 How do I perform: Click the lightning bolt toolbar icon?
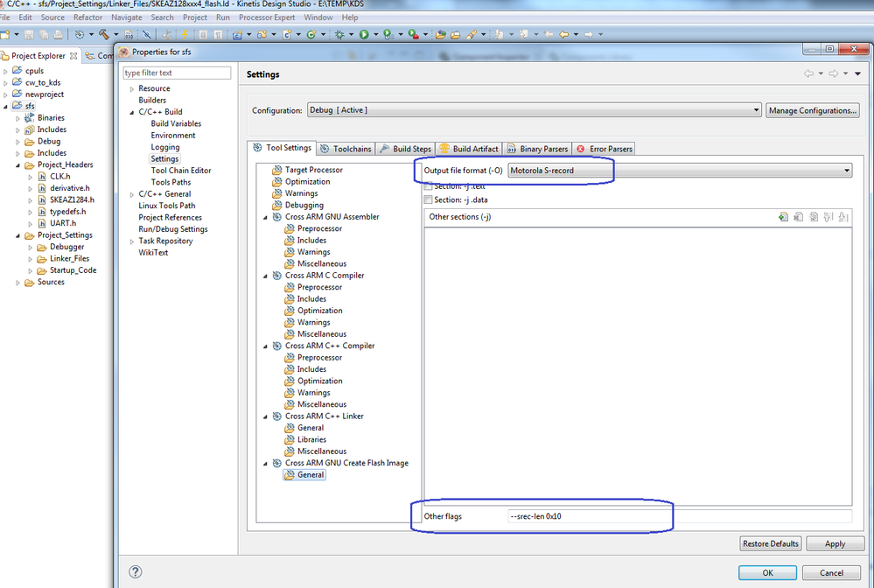[x=185, y=34]
